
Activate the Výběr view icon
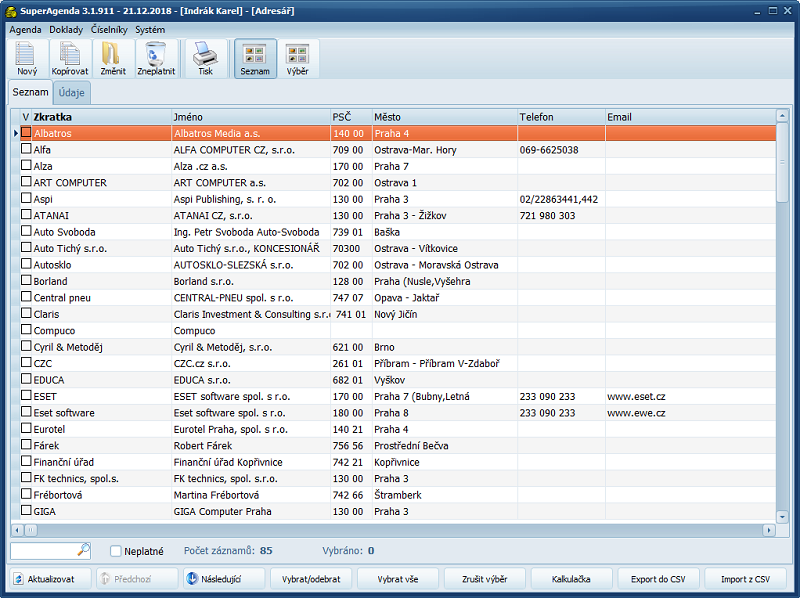pos(297,59)
